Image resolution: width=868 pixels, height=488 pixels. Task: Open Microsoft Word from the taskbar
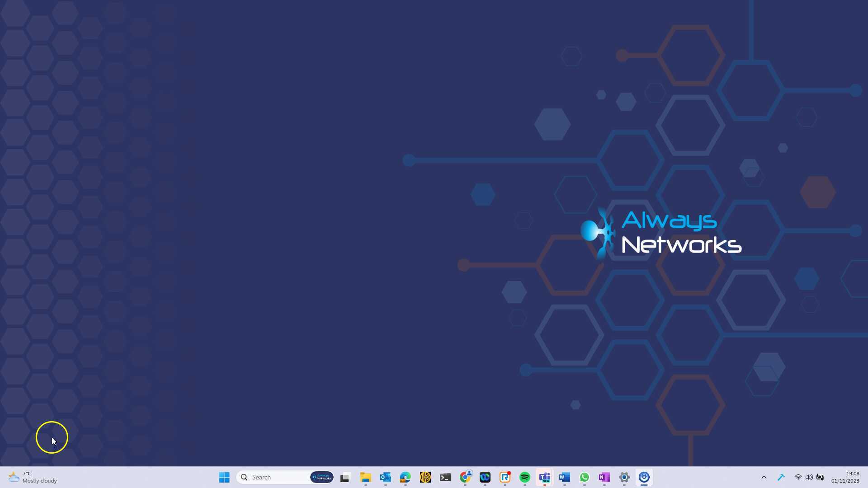pos(565,477)
